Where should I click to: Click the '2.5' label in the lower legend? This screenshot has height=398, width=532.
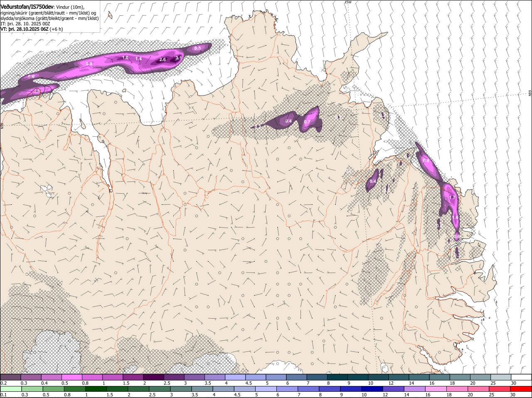[x=152, y=395]
